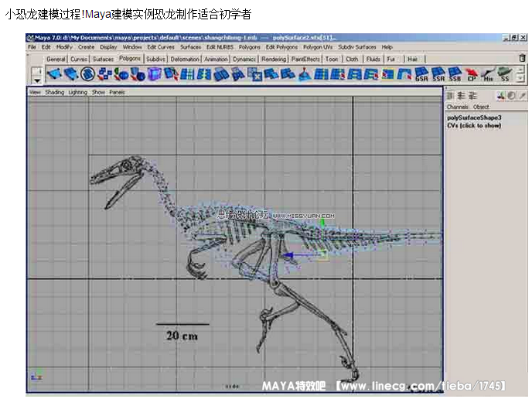The height and width of the screenshot is (399, 532).
Task: Switch to the PaintEffects shelf tab
Action: point(305,59)
